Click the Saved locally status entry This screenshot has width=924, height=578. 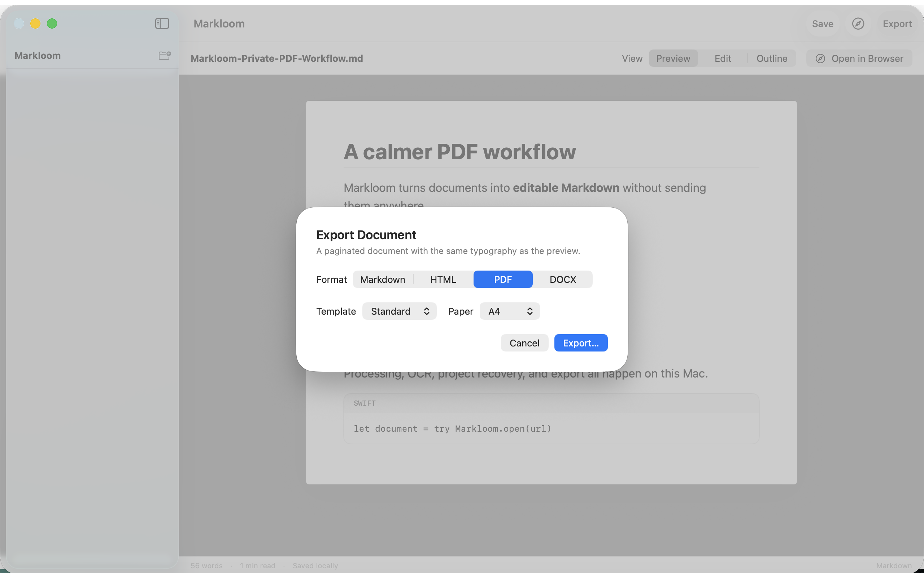[x=315, y=565]
